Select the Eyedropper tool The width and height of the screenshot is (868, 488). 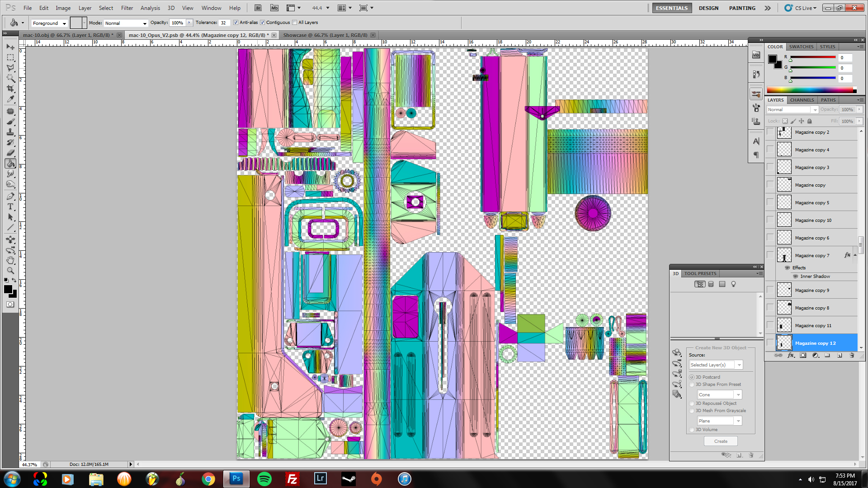click(x=10, y=99)
